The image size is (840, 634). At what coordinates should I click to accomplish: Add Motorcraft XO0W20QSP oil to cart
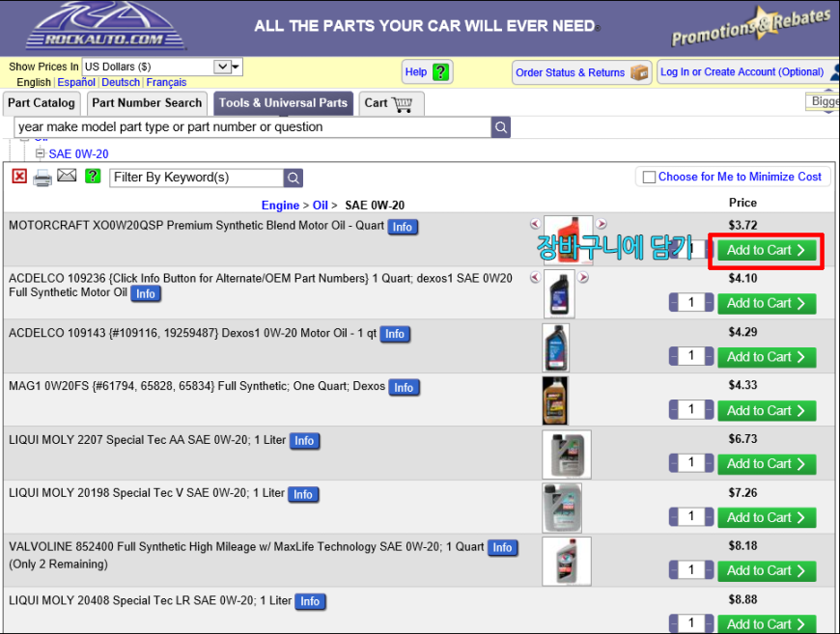click(767, 251)
